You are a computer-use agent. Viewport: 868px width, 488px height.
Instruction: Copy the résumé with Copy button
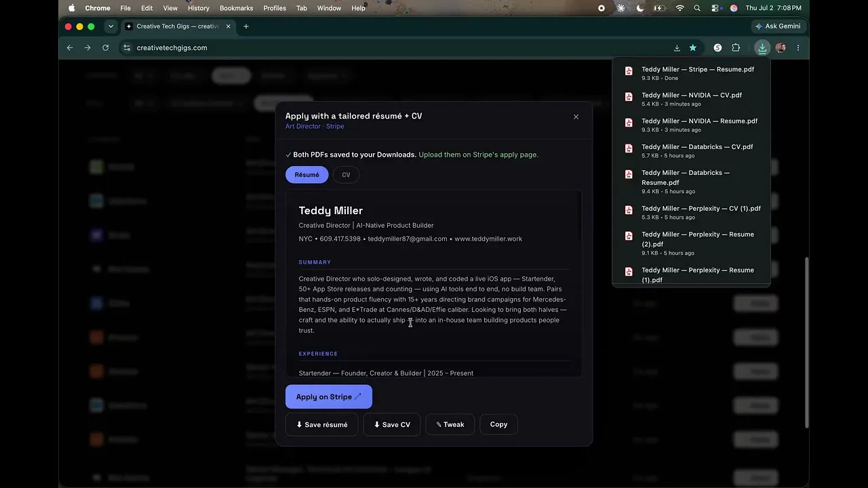coord(498,424)
